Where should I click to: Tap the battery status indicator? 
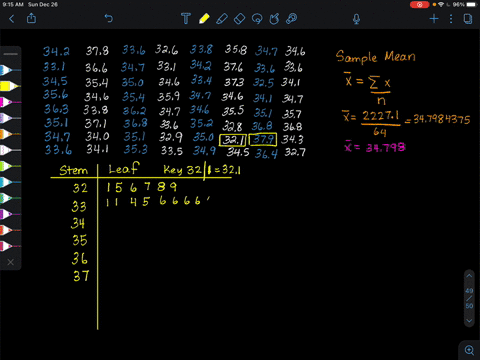coord(471,4)
